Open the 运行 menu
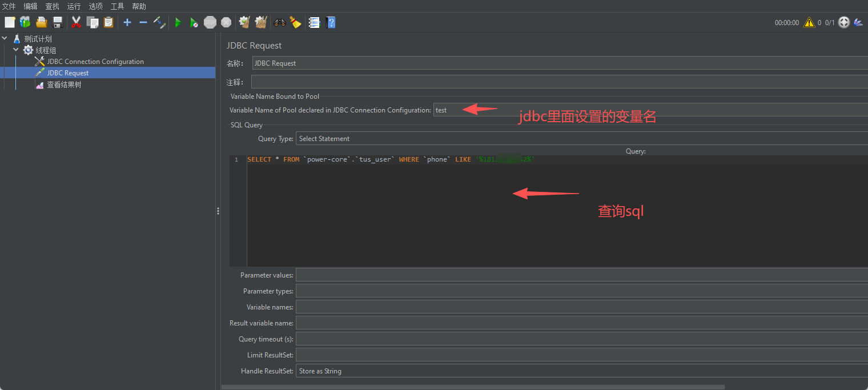 [x=74, y=6]
